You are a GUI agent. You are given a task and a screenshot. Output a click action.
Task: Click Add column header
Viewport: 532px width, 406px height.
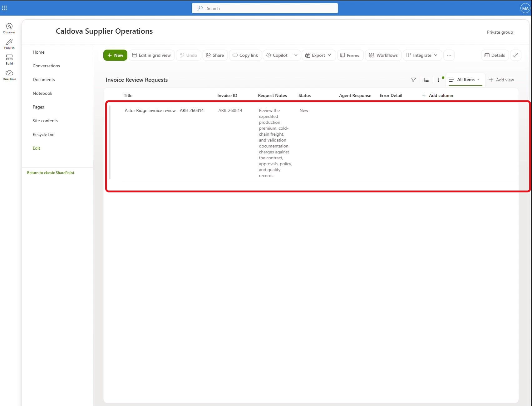point(437,95)
